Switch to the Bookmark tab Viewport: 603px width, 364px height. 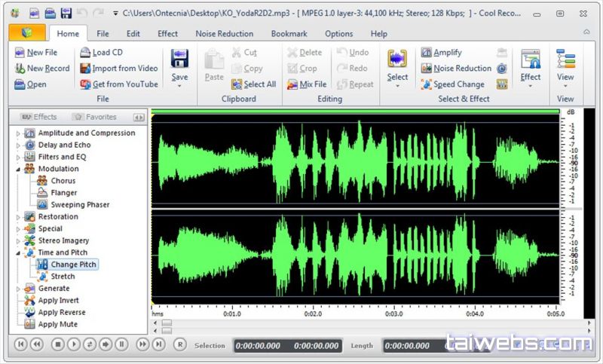tap(289, 34)
